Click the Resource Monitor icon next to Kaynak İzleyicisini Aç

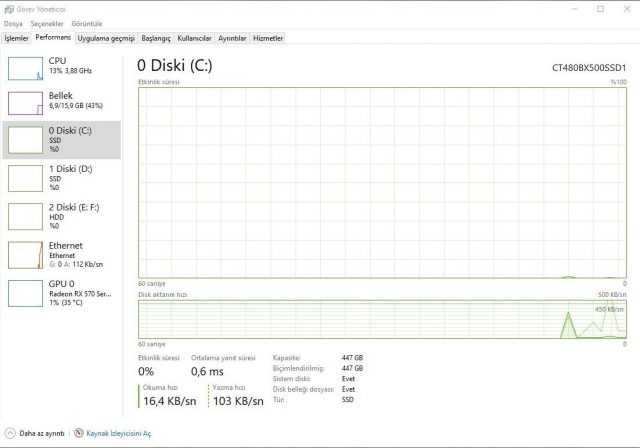[79, 433]
